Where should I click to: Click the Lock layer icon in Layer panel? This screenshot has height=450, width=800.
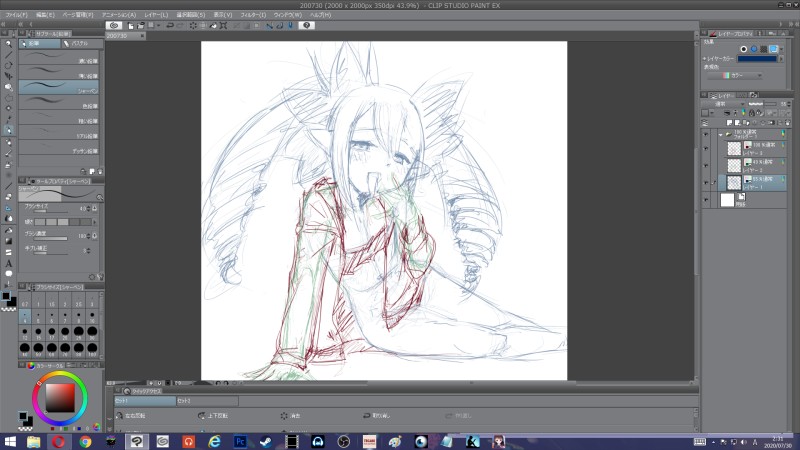click(x=752, y=113)
